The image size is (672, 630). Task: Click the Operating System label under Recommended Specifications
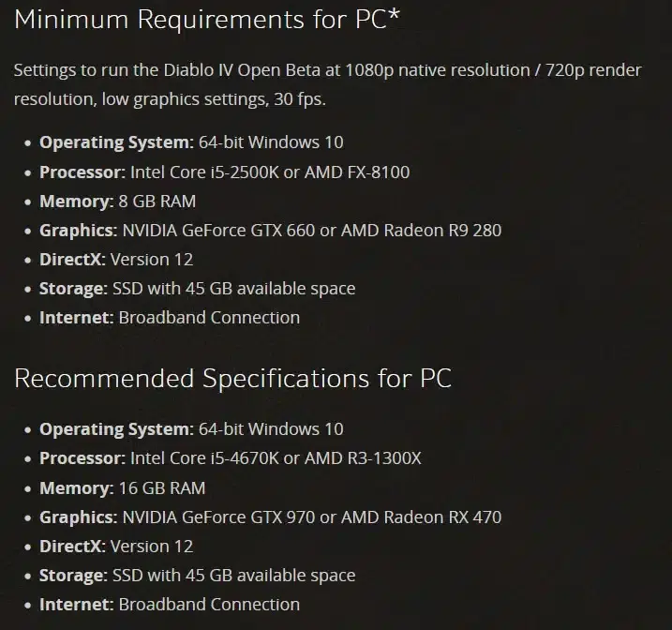116,429
